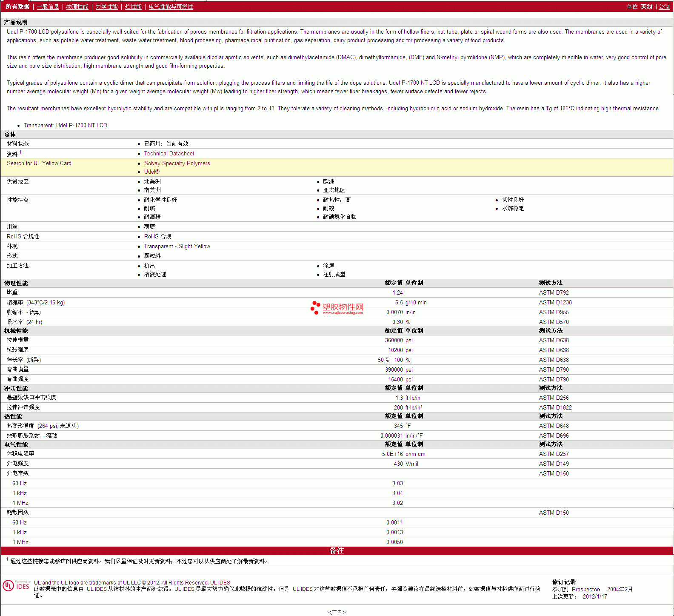Screen dimensions: 674x616
Task: Click ASTM D1822 test method
Action: point(555,407)
